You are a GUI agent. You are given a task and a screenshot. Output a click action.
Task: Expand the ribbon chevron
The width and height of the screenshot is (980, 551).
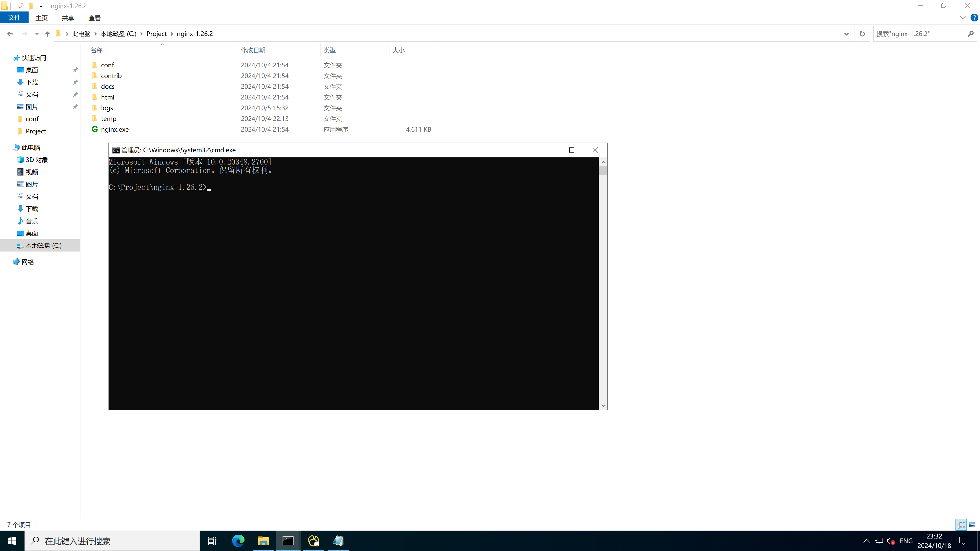(x=963, y=18)
